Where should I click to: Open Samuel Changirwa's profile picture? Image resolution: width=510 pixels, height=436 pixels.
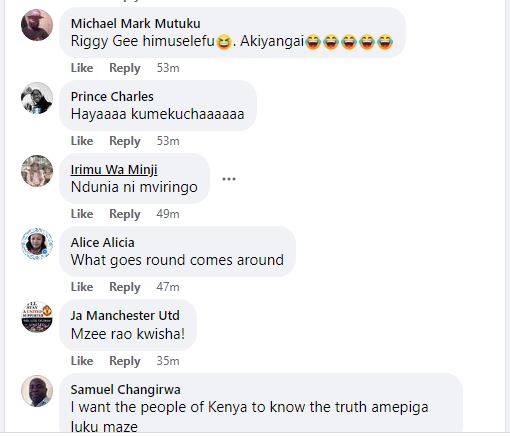pyautogui.click(x=37, y=391)
